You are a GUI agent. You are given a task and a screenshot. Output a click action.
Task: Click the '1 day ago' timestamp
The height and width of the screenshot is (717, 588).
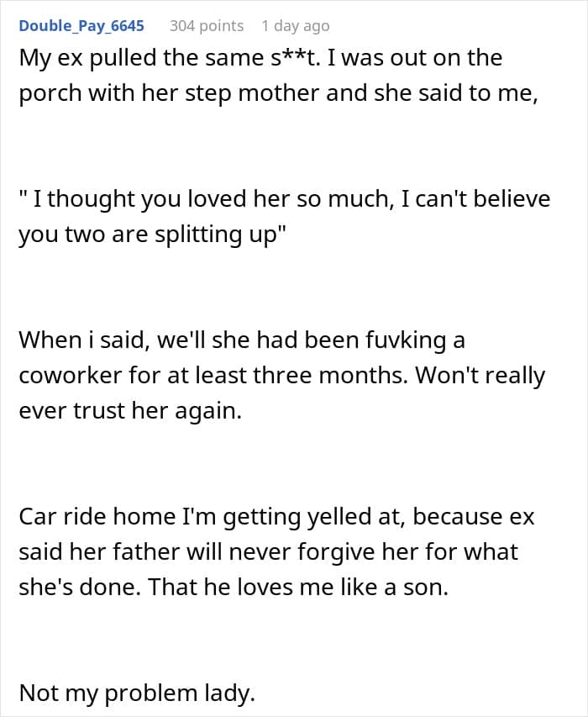tap(296, 26)
